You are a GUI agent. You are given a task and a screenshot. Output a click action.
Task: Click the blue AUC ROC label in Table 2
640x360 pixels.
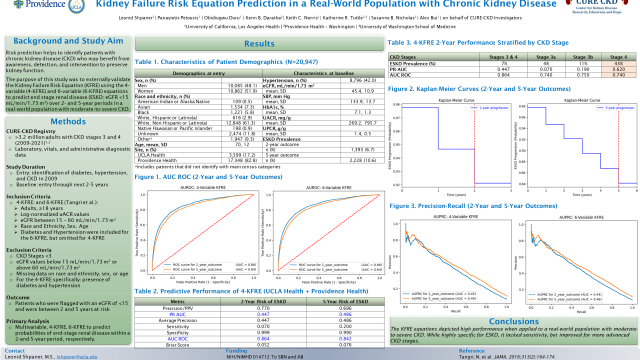pyautogui.click(x=178, y=339)
